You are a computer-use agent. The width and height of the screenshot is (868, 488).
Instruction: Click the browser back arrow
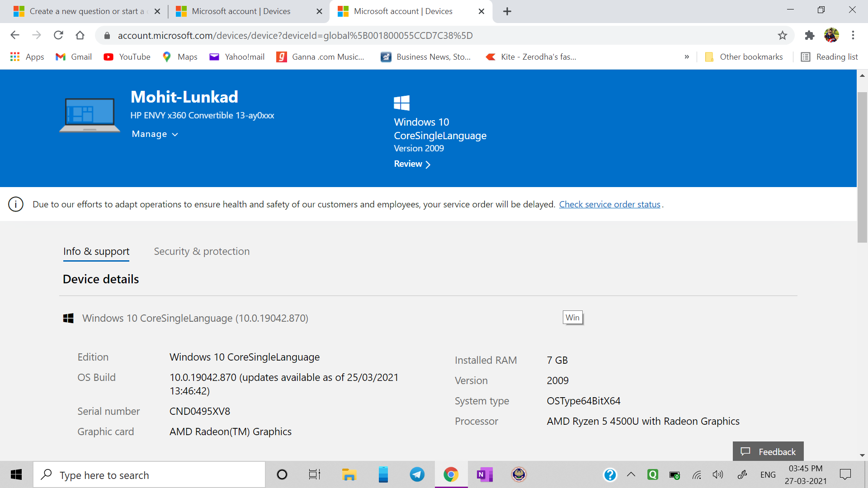point(15,35)
